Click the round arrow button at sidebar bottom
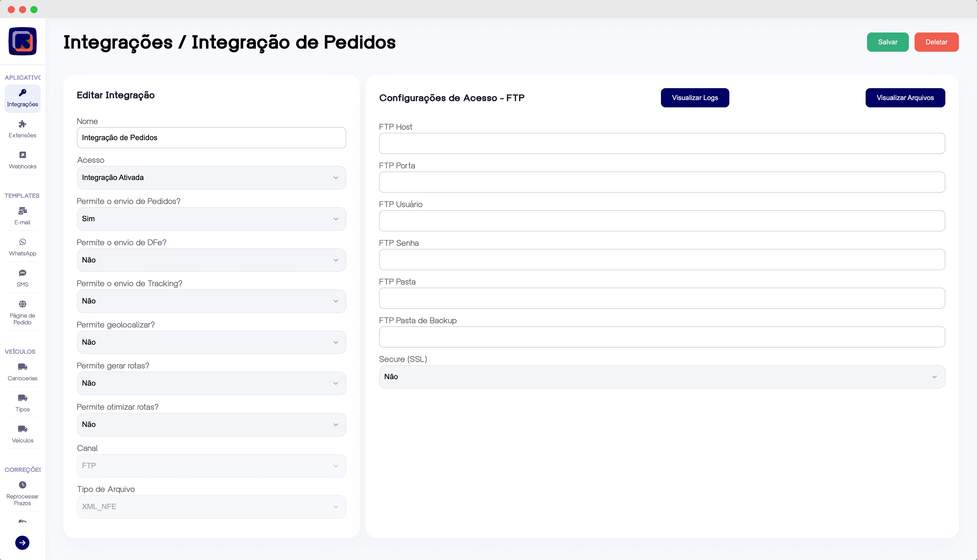Screen dimensions: 977x560 pos(22,543)
